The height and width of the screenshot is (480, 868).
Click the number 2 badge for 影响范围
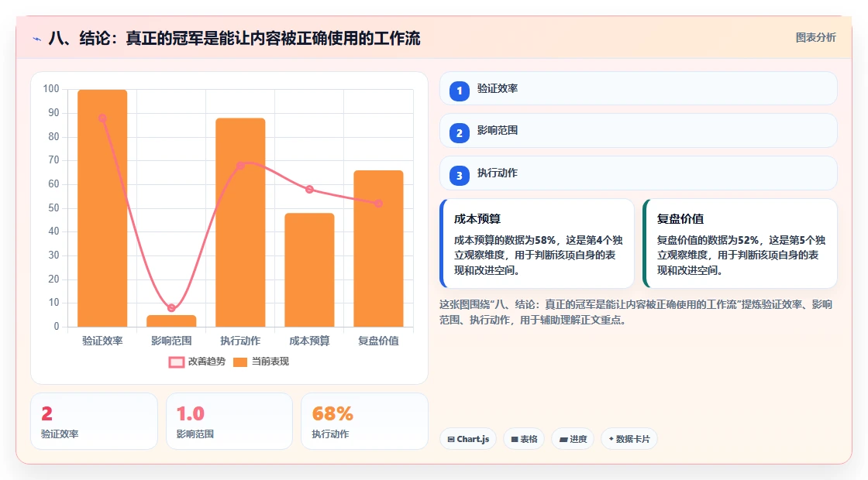tap(459, 132)
